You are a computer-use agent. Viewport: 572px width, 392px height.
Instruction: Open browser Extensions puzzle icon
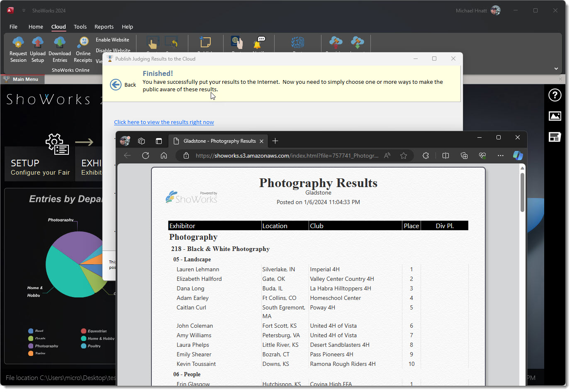[426, 156]
